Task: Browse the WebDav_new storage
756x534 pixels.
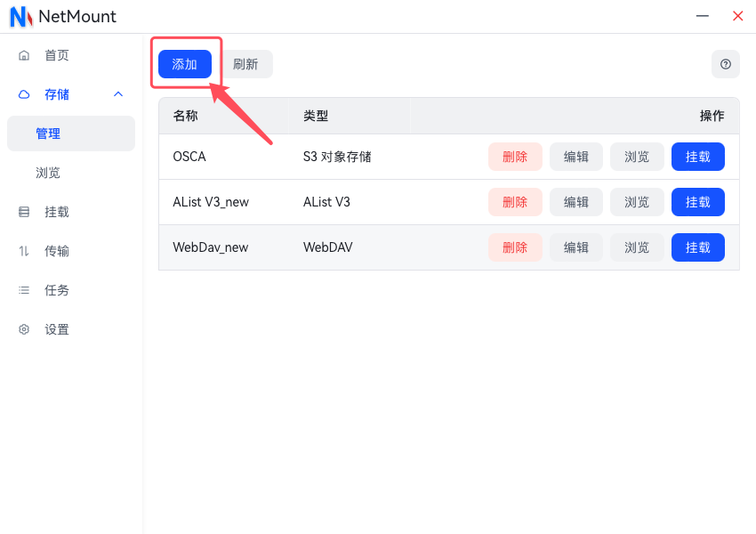Action: point(637,247)
